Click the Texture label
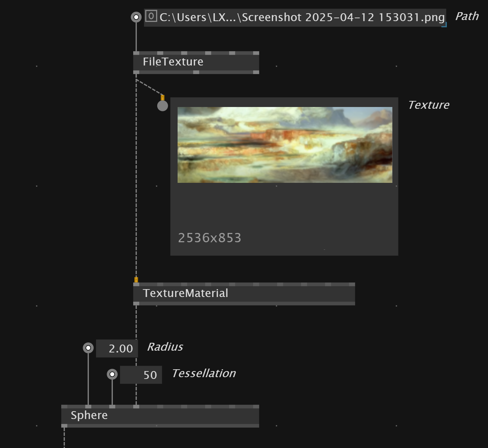Viewport: 488px width, 448px height. [429, 105]
